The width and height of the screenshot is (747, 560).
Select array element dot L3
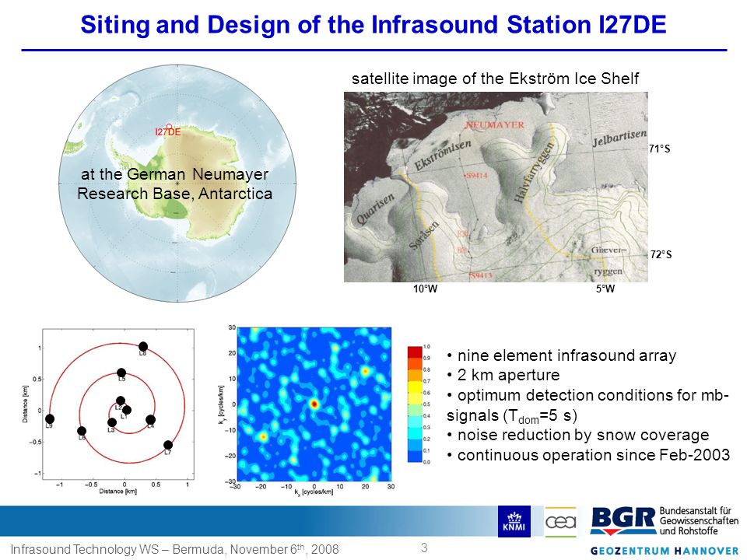click(112, 422)
